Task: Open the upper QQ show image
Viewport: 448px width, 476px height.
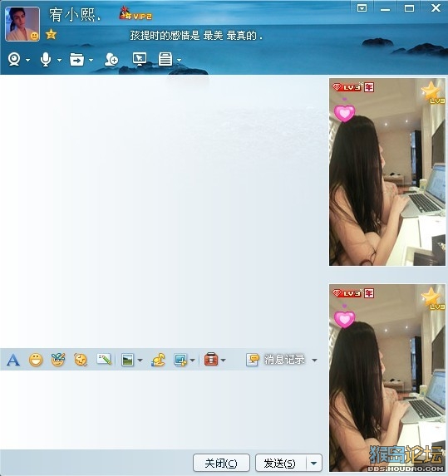Action: pos(387,172)
